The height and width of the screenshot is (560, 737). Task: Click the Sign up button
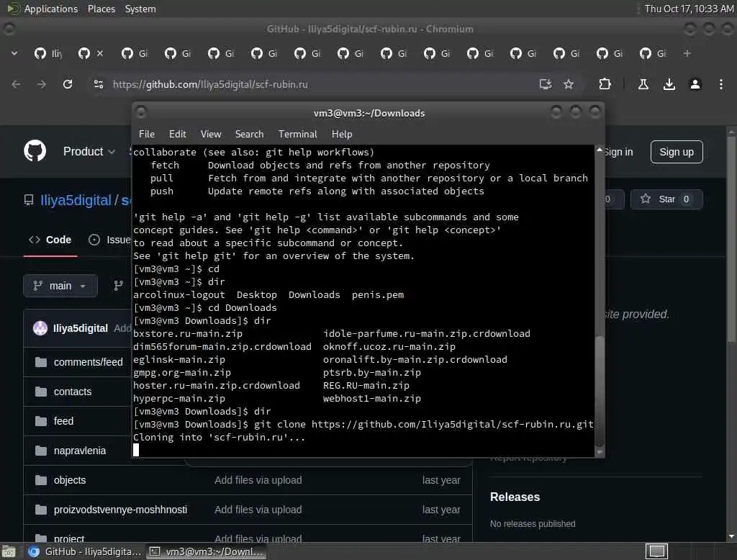click(677, 152)
